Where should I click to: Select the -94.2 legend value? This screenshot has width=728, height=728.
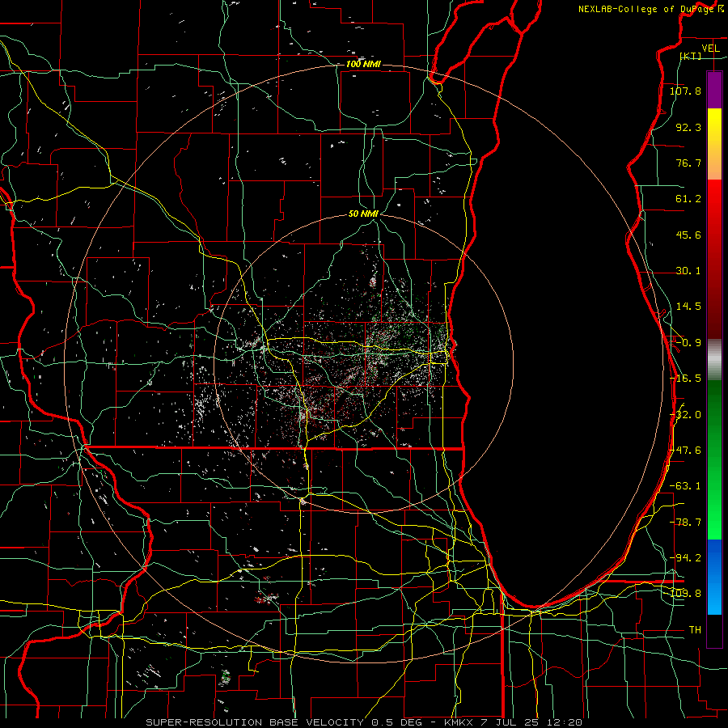coord(685,558)
